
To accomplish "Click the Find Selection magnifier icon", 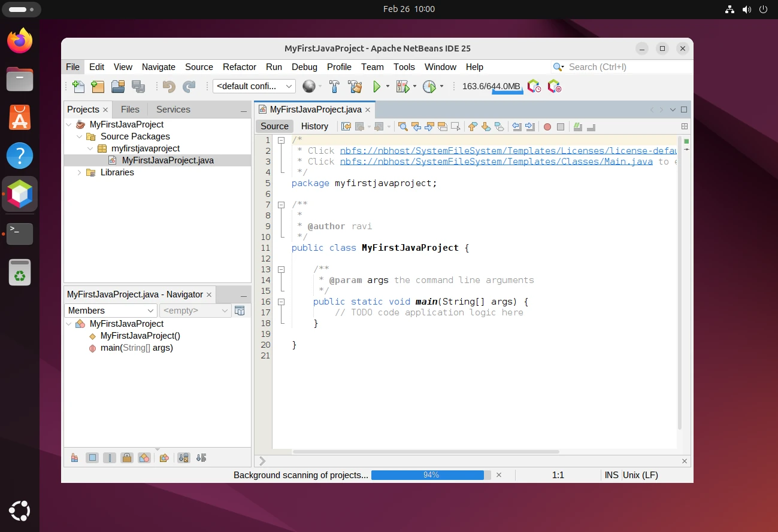I will pos(403,126).
